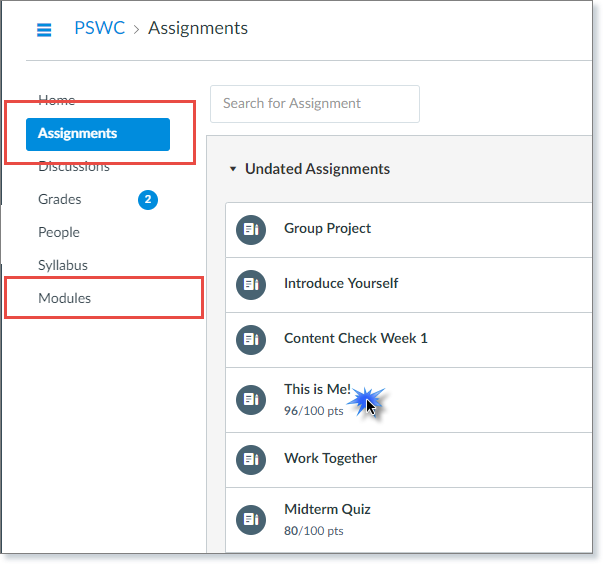This screenshot has width=603, height=564.
Task: Collapse the Undated Assignments section
Action: tap(233, 169)
